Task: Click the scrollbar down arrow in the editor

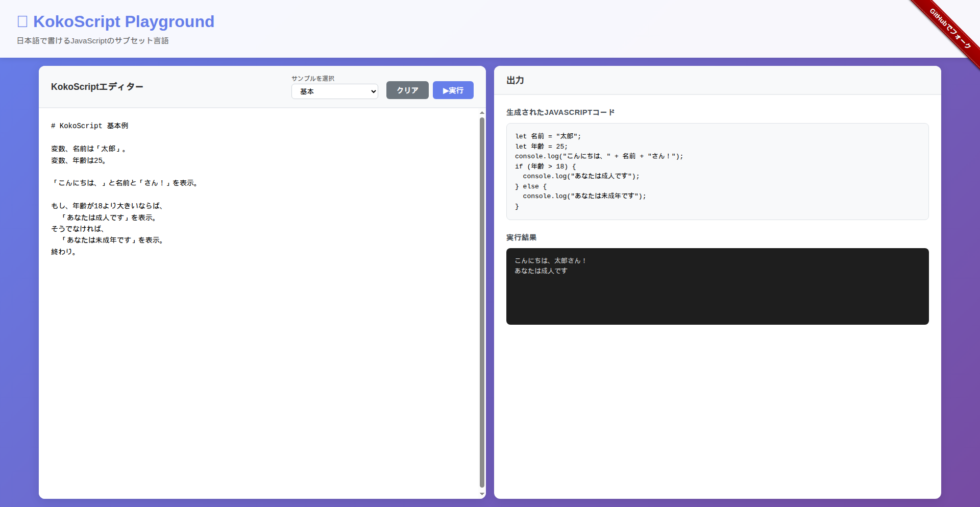Action: point(481,494)
